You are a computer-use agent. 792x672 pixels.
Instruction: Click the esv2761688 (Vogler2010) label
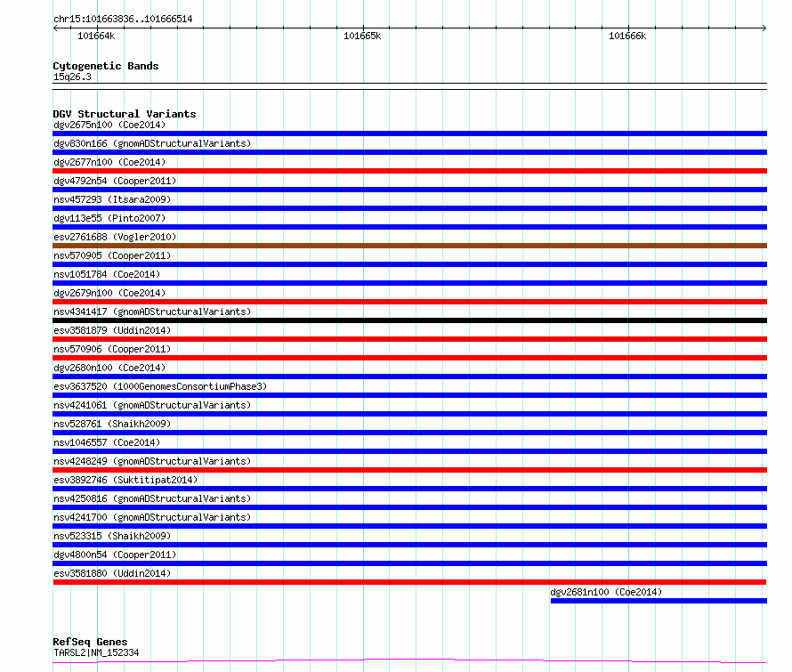[x=115, y=237]
